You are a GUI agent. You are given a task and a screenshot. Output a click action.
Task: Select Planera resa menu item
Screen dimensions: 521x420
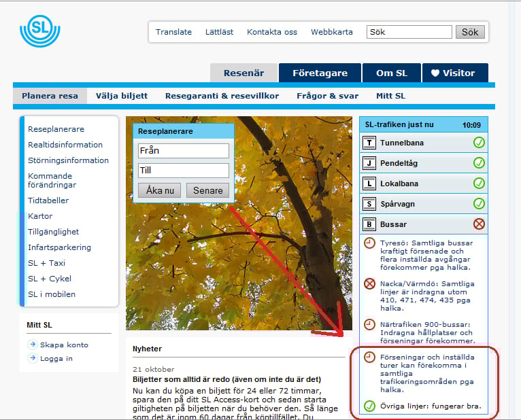coord(50,96)
